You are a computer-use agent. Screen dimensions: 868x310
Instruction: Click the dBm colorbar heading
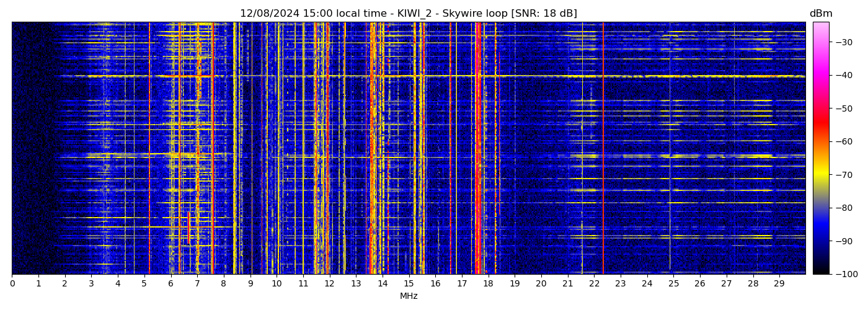pos(821,14)
